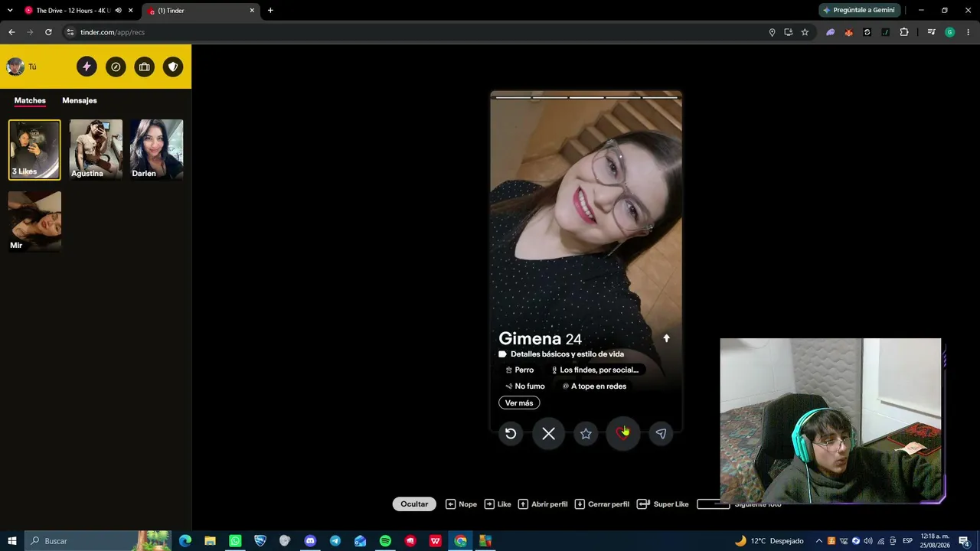This screenshot has height=551, width=980.
Task: Open a new browser tab
Action: (x=270, y=11)
